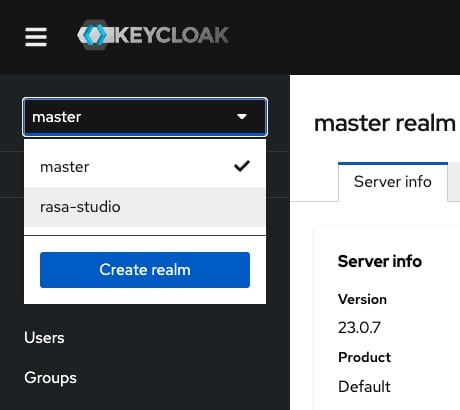The height and width of the screenshot is (410, 460).
Task: Click the Version label
Action: pos(362,299)
